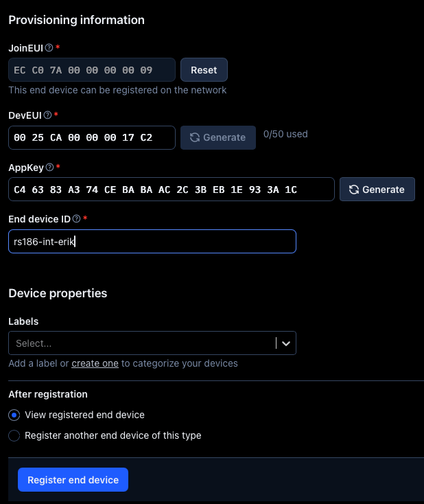Click the JoinEUI value field
This screenshot has width=424, height=504.
click(92, 70)
